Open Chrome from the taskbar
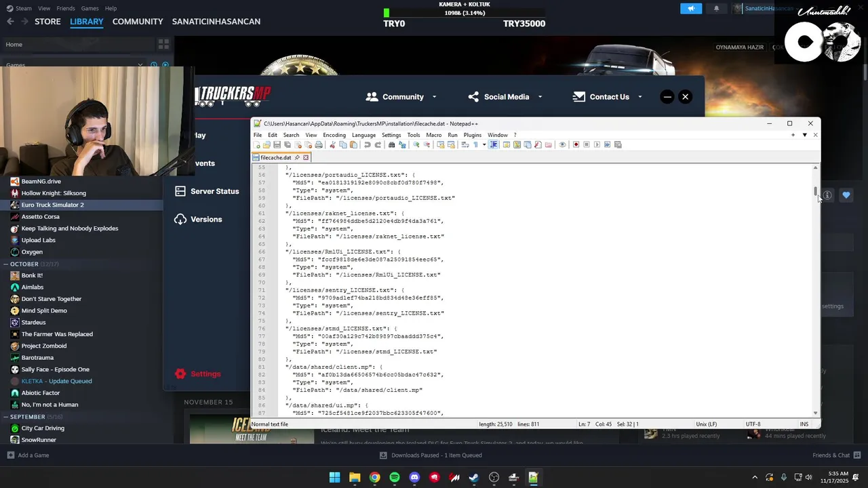 coord(374,478)
